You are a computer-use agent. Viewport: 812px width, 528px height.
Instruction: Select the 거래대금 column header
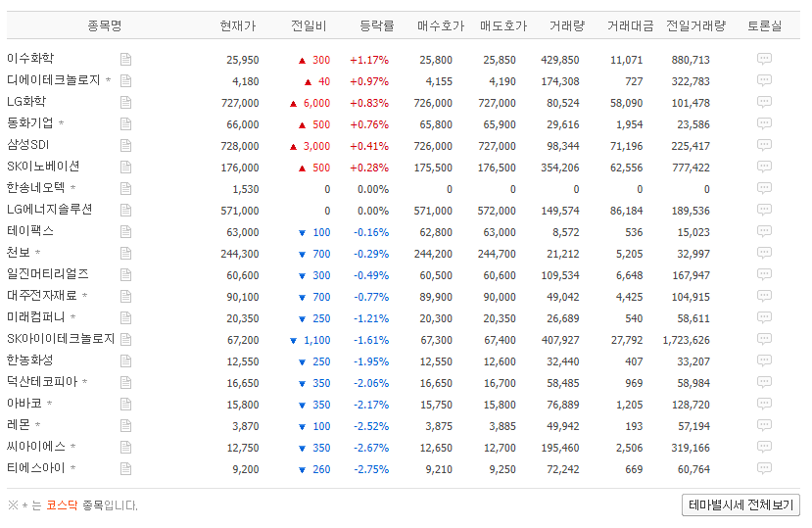(630, 25)
